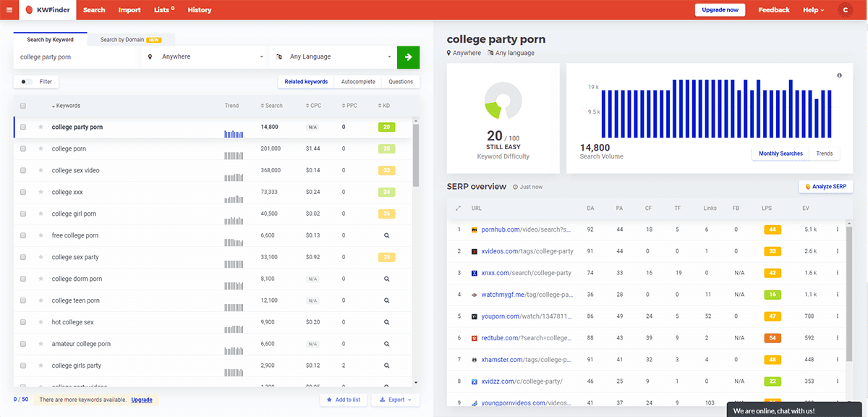The height and width of the screenshot is (417, 868).
Task: Select the Autocomplete tab
Action: pos(358,82)
